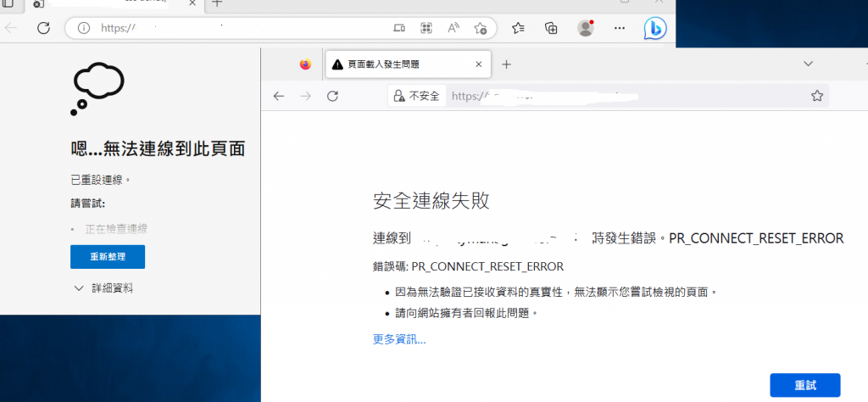
Task: Click the 安全連線失敗 heading
Action: click(x=431, y=201)
